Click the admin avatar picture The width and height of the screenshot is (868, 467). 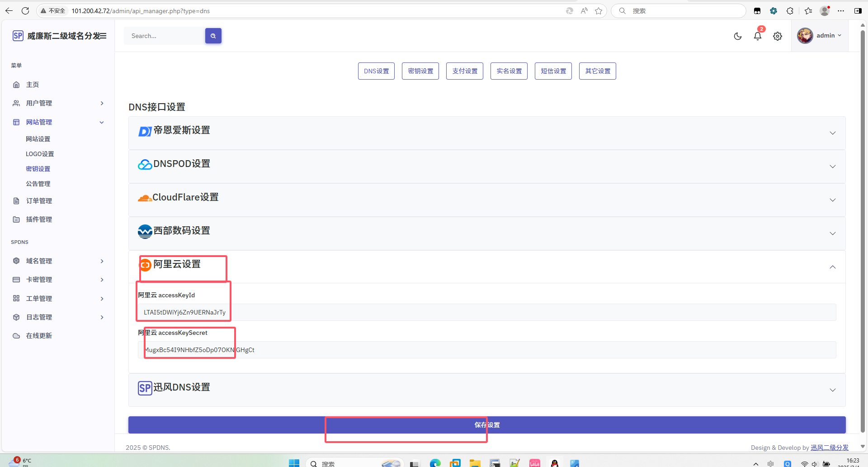pyautogui.click(x=805, y=36)
